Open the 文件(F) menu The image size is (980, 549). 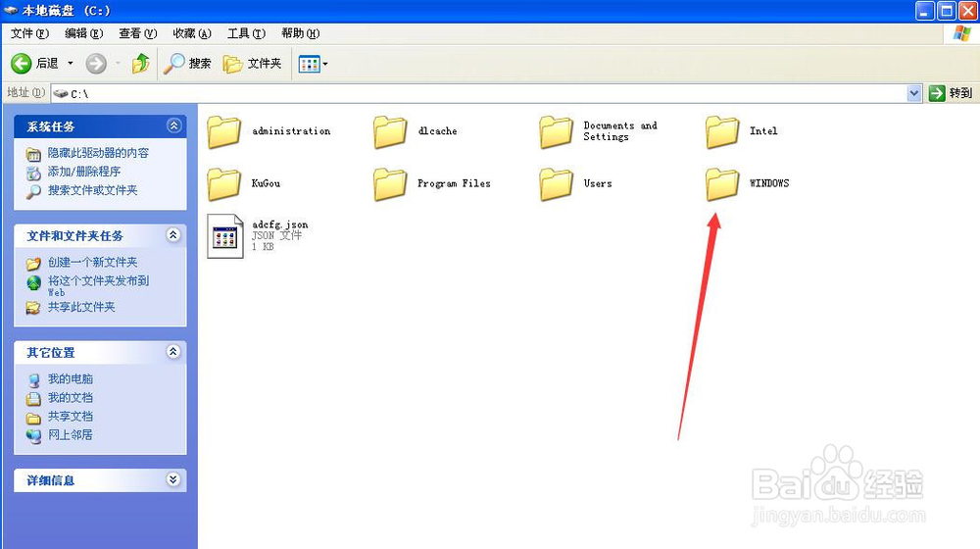point(29,33)
